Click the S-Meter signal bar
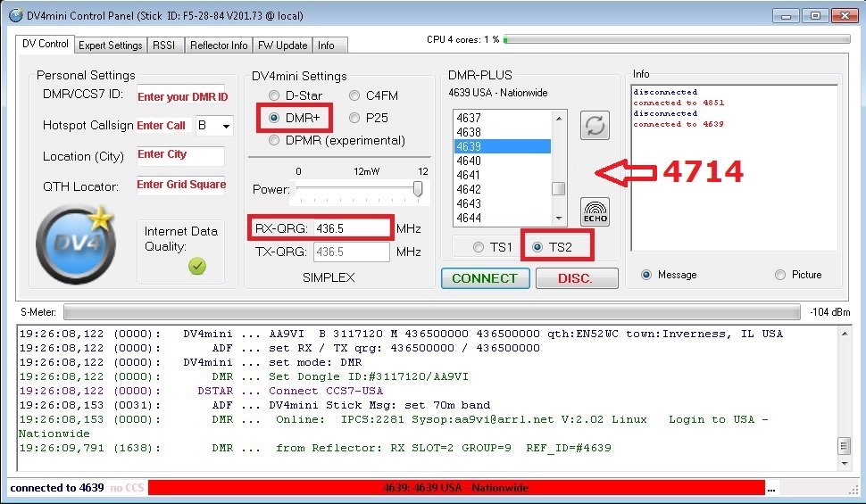This screenshot has height=504, width=866. coord(432,312)
